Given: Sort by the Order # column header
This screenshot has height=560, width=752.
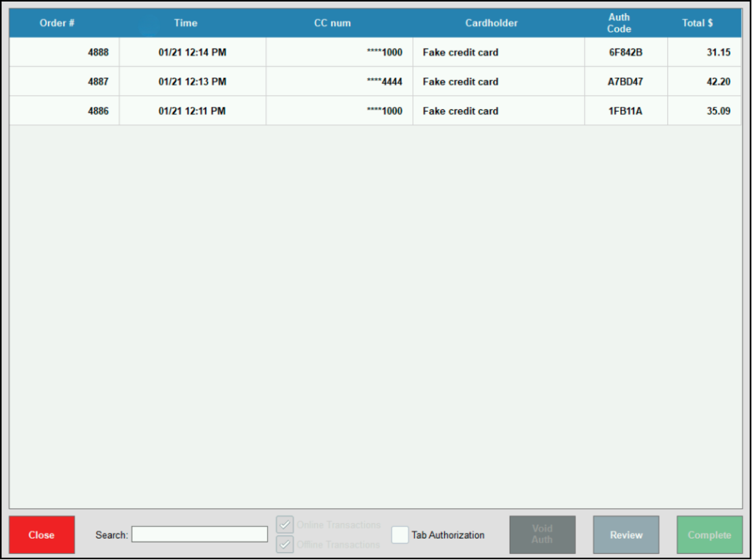Looking at the screenshot, I should click(x=57, y=23).
